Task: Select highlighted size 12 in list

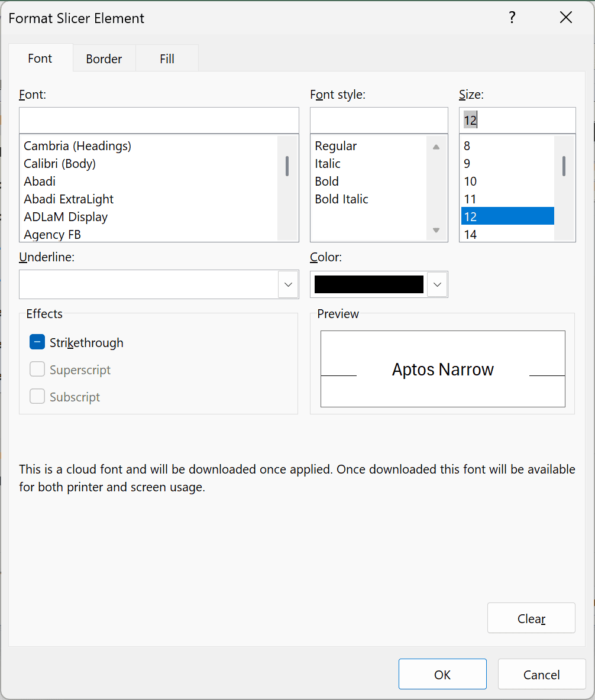Action: point(507,216)
